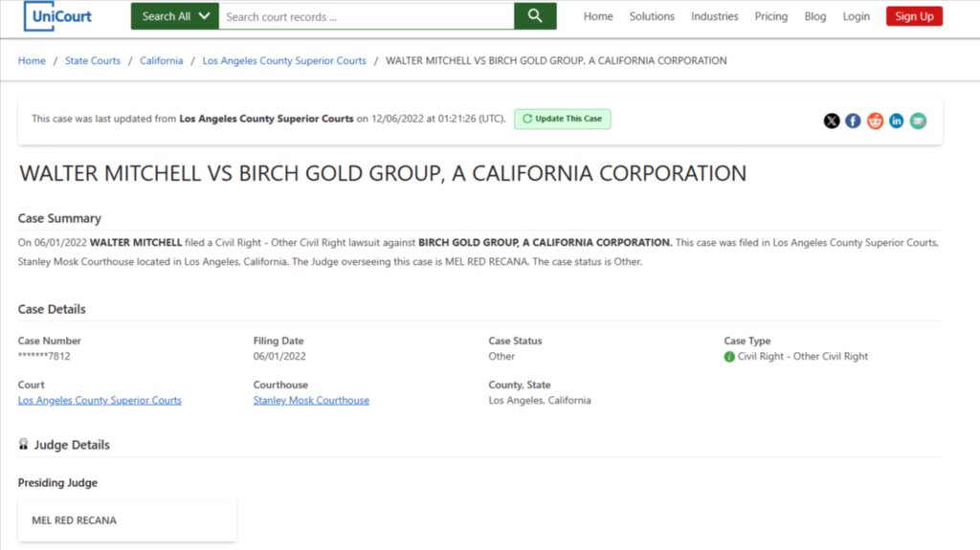
Task: Click the Los Angeles, California county value
Action: tap(540, 400)
